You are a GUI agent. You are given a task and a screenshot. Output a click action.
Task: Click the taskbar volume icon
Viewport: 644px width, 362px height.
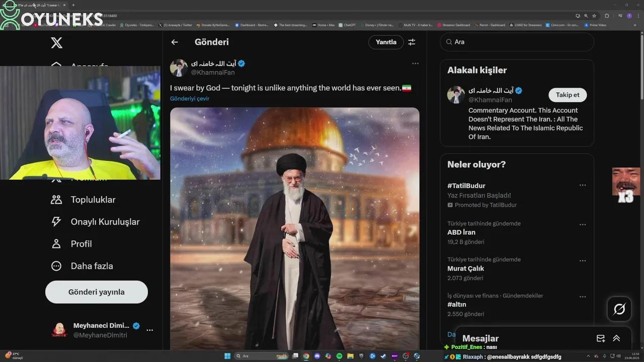tap(619, 356)
